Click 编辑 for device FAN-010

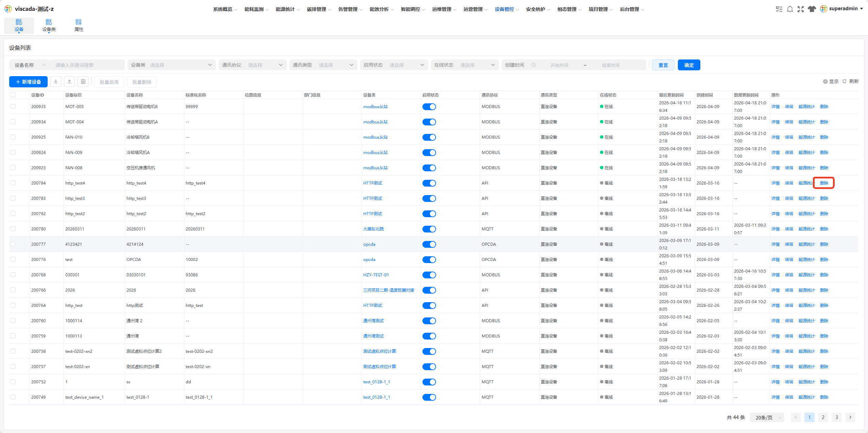(789, 137)
